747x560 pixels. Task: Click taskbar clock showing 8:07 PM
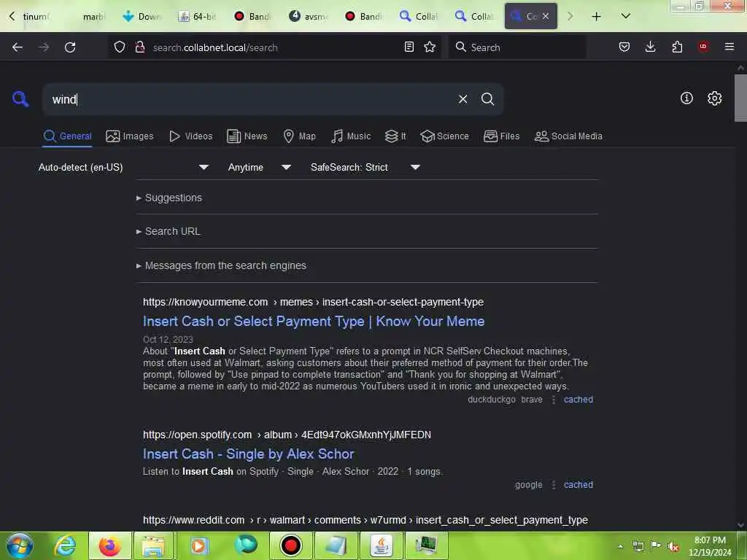[709, 546]
